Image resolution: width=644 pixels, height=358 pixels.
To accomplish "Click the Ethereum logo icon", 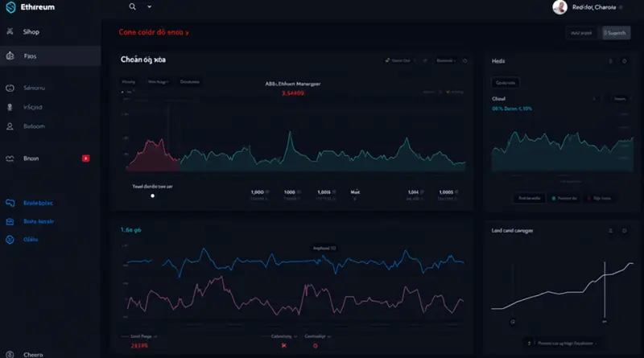I will [10, 7].
